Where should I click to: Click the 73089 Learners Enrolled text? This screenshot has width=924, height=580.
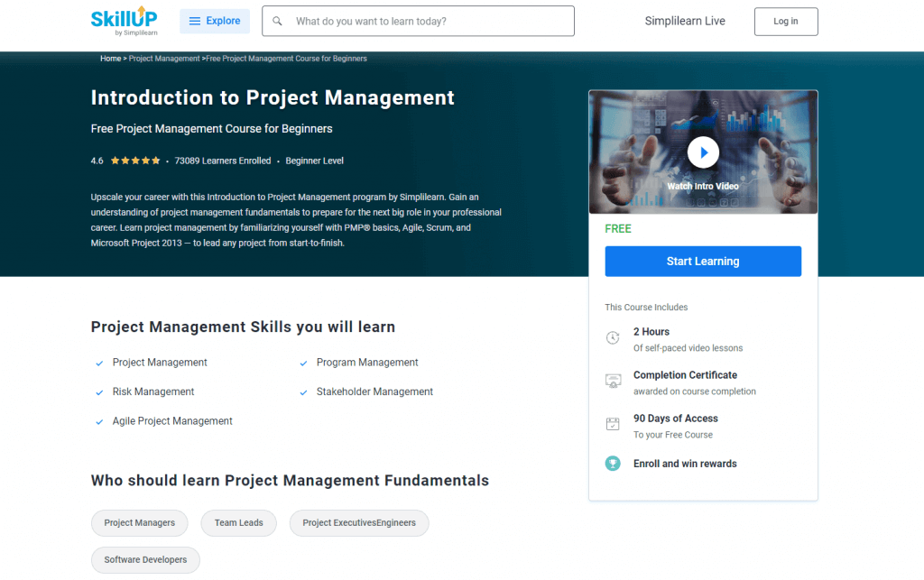tap(223, 161)
